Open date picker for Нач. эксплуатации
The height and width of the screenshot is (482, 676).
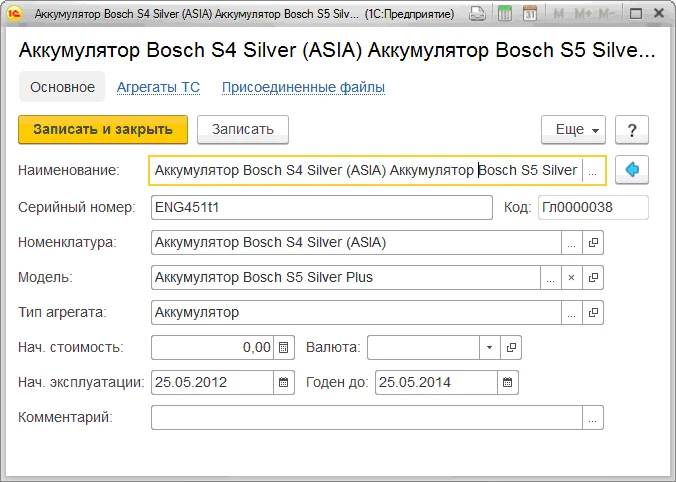point(284,382)
